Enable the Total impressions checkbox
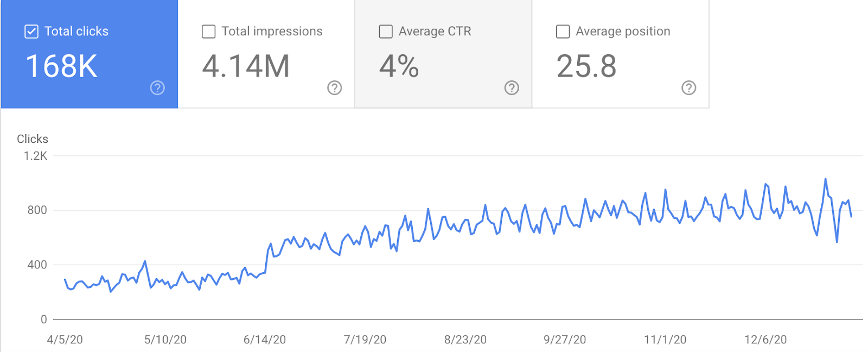This screenshot has width=868, height=352. click(208, 32)
